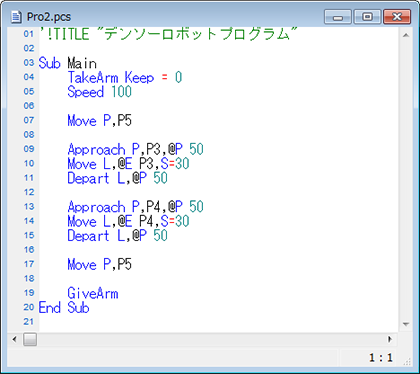Maximize the Pro2.pcs editor window

coord(367,17)
